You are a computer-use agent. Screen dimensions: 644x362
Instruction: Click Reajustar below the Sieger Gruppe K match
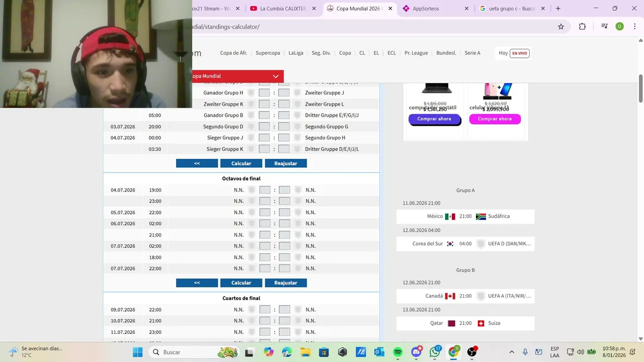pos(286,163)
